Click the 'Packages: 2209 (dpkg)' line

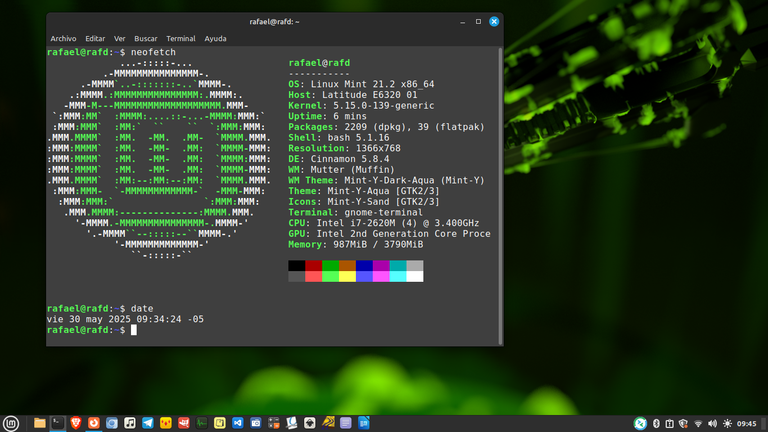pyautogui.click(x=386, y=127)
